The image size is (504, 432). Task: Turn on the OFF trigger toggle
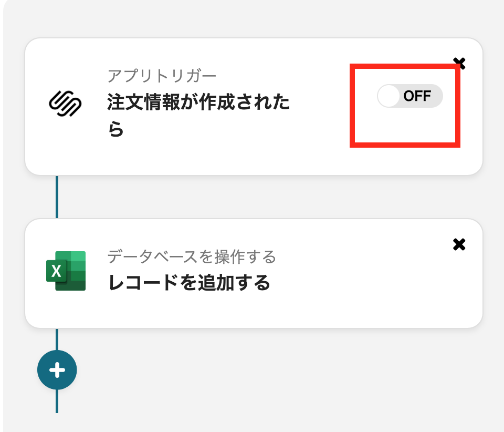409,96
